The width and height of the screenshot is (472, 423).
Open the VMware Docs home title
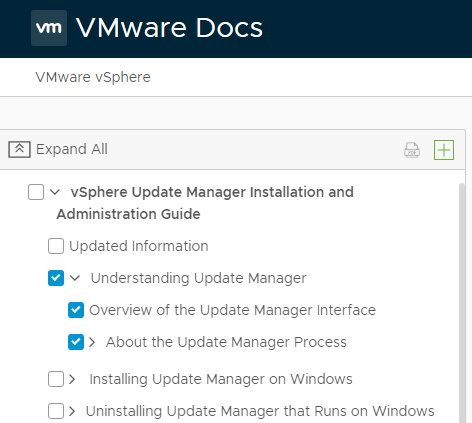(x=169, y=28)
